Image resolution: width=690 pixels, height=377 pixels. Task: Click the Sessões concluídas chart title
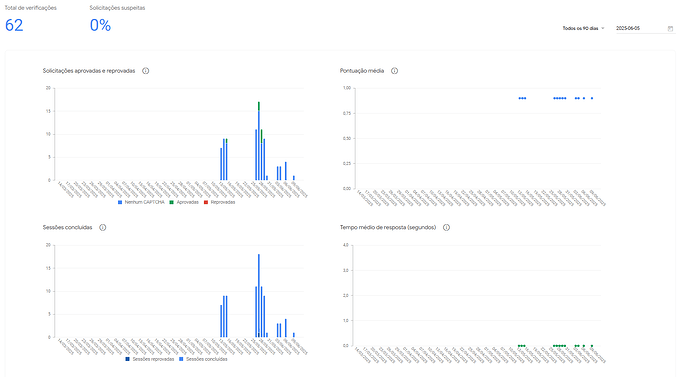pyautogui.click(x=67, y=227)
